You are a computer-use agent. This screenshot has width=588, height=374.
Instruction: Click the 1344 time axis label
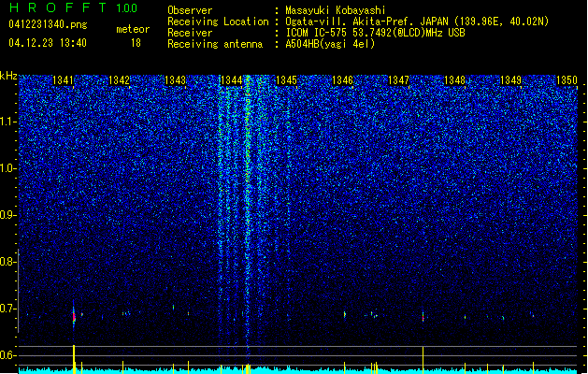pos(232,80)
